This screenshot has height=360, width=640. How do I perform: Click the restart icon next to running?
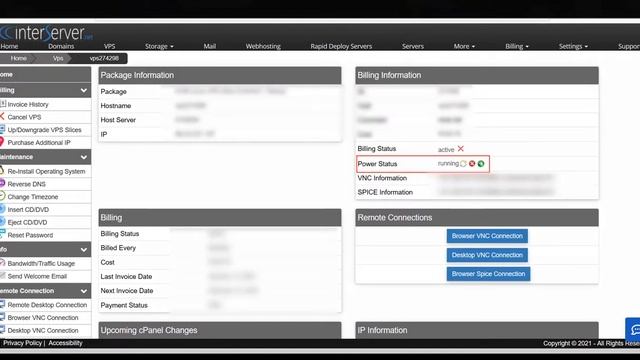click(463, 164)
